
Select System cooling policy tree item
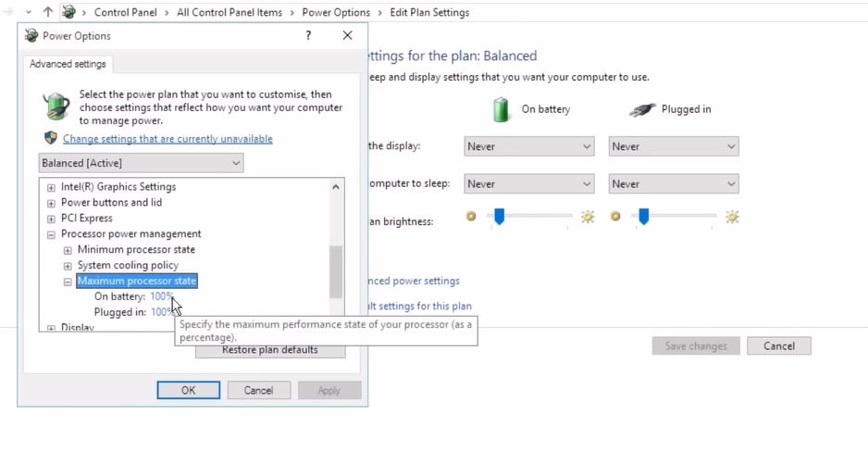128,265
